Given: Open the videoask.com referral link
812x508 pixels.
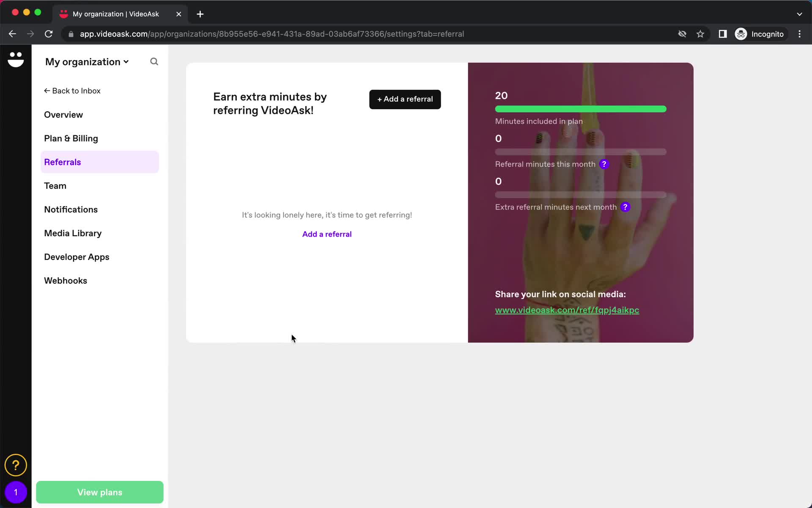Looking at the screenshot, I should click(567, 310).
